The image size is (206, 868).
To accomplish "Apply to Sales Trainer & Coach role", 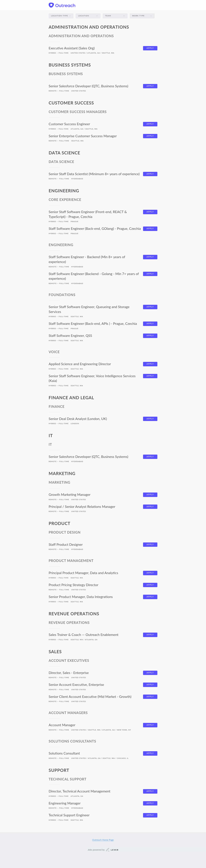I will coord(150,635).
